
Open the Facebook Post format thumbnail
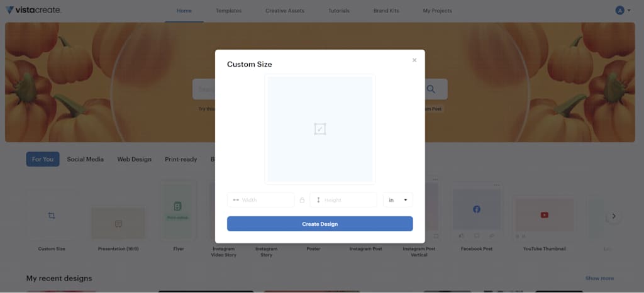[x=477, y=210]
